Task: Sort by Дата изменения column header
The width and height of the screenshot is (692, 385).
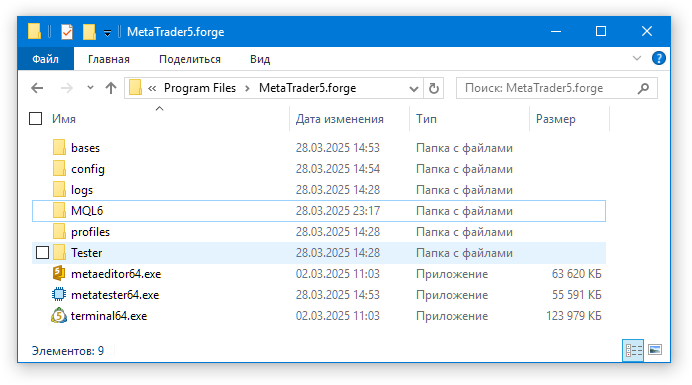Action: (x=340, y=119)
